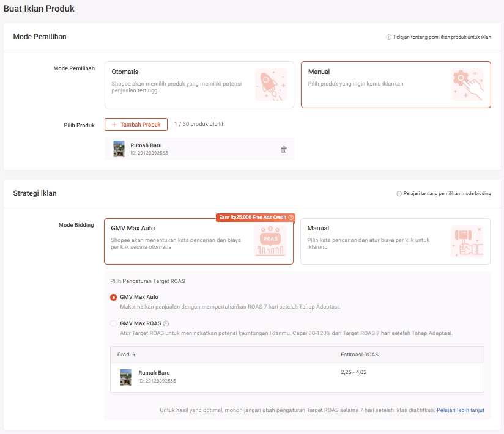The width and height of the screenshot is (504, 434).
Task: Select the Manual bidding mode card
Action: [x=395, y=241]
